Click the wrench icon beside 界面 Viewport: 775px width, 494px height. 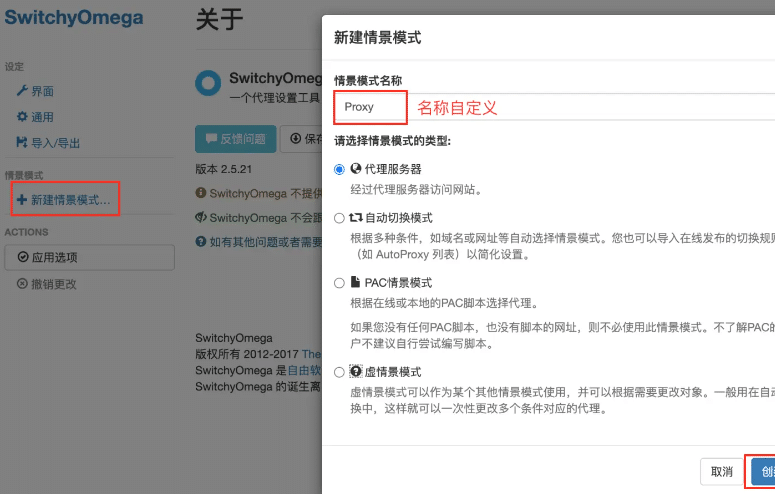click(x=22, y=90)
